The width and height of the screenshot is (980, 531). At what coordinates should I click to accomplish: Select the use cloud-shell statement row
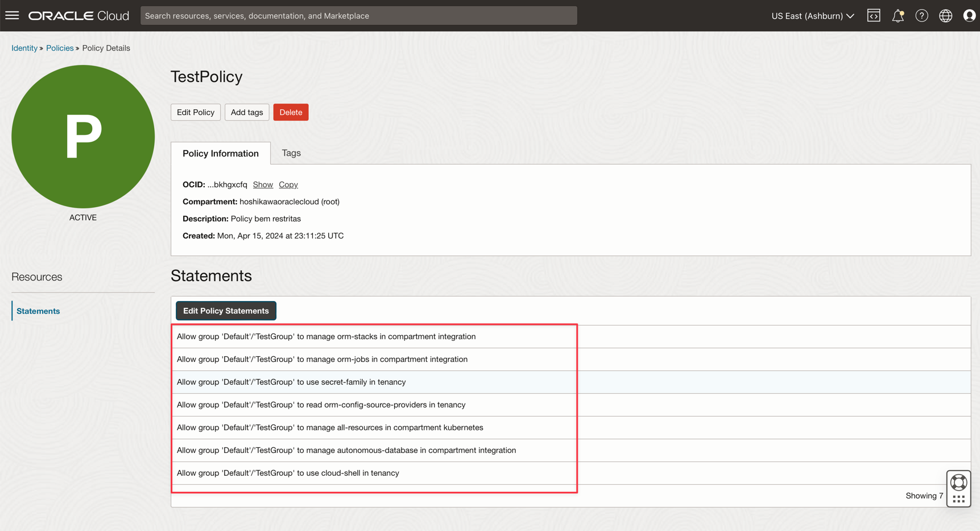coord(570,473)
